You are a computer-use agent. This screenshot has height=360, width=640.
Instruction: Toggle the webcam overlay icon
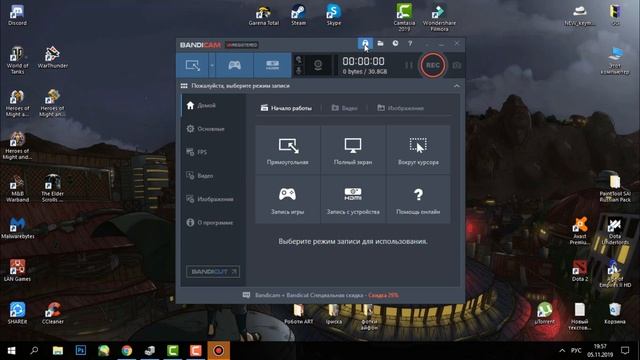tap(318, 65)
